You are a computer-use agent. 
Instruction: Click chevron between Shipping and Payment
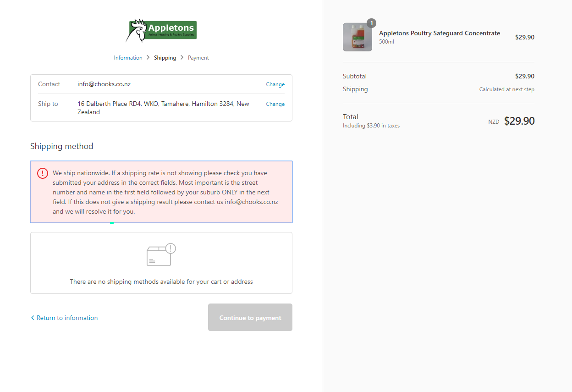[x=182, y=58]
